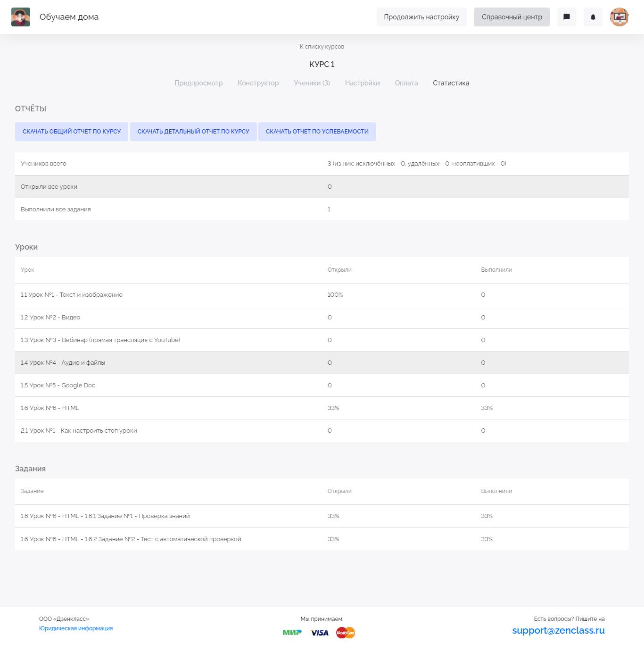The image size is (644, 661).
Task: Click the MasterCard payment logo
Action: click(x=346, y=633)
